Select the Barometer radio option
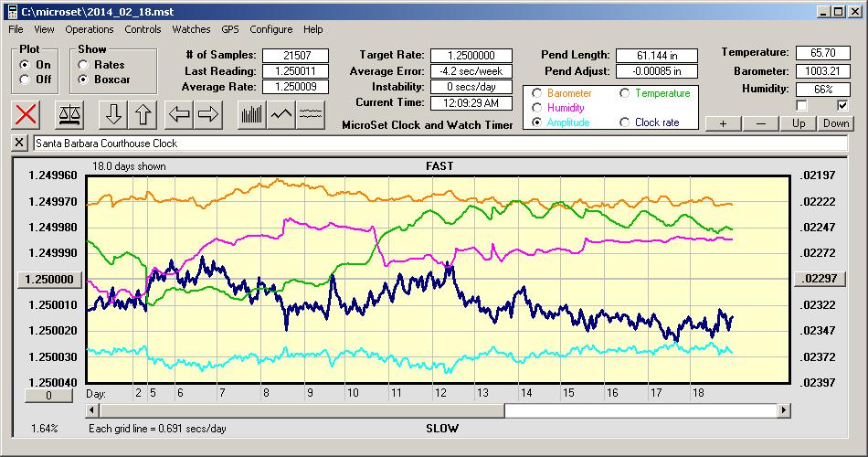Screen dimensions: 868x457 tap(536, 93)
